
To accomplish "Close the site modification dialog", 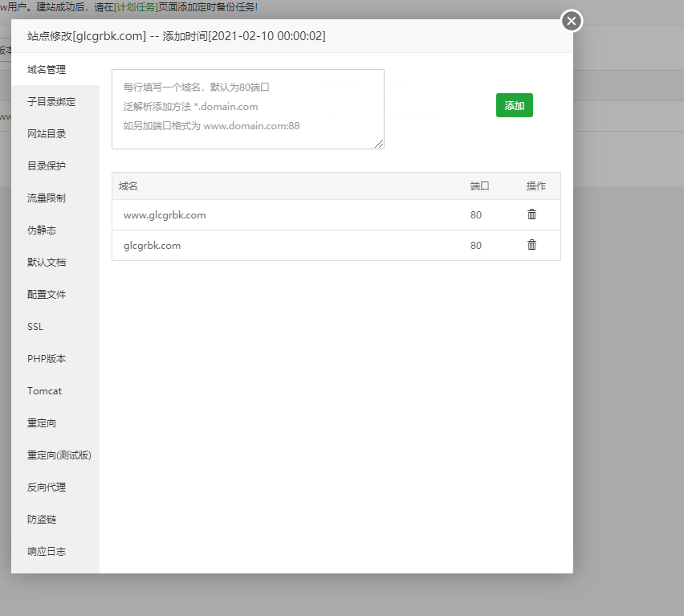I will 572,21.
